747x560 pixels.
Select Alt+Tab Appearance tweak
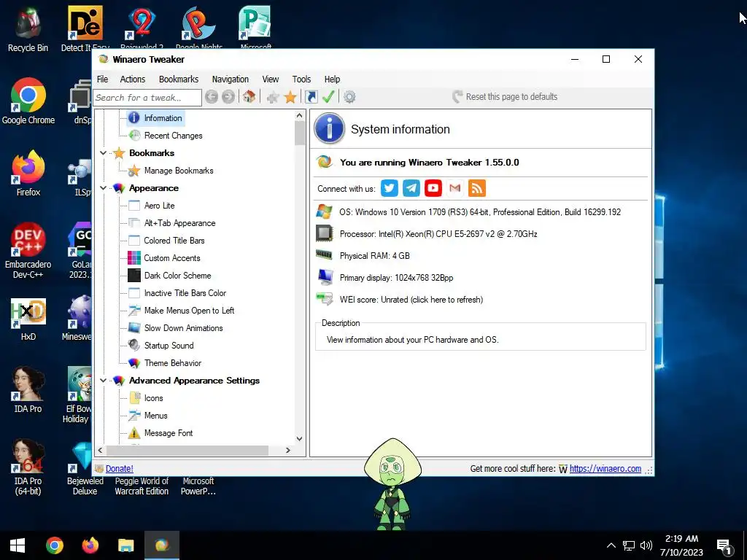point(179,223)
